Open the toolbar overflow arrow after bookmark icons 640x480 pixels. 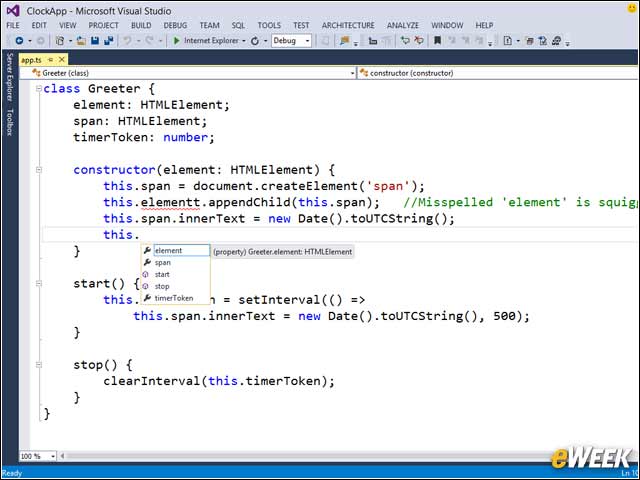pyautogui.click(x=490, y=43)
